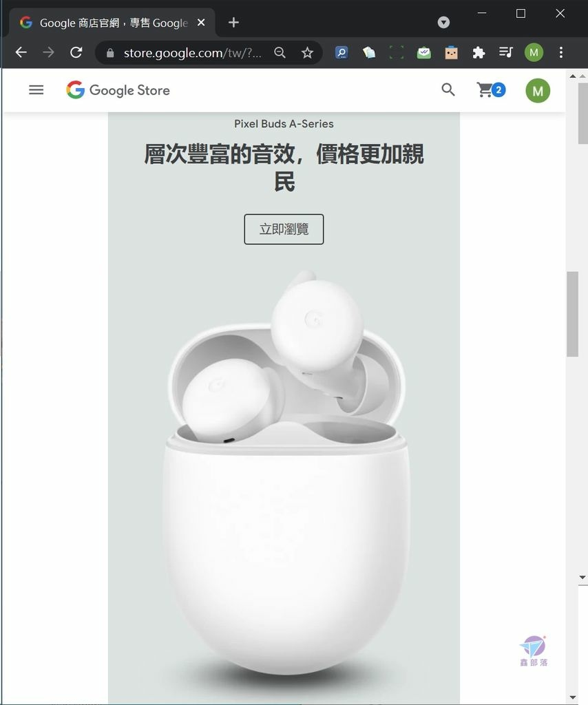Go back to the previous page

tap(21, 52)
